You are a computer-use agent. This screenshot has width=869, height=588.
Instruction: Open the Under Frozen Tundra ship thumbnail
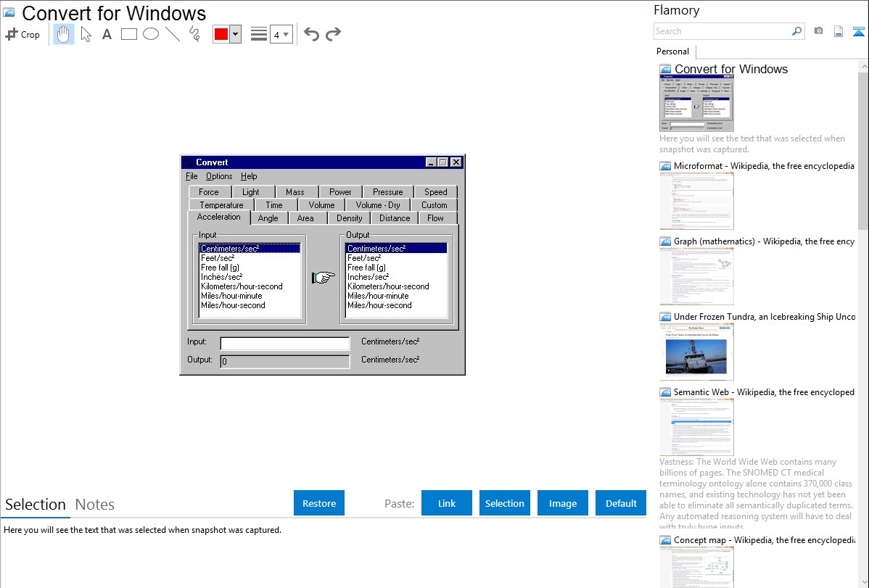pyautogui.click(x=696, y=352)
